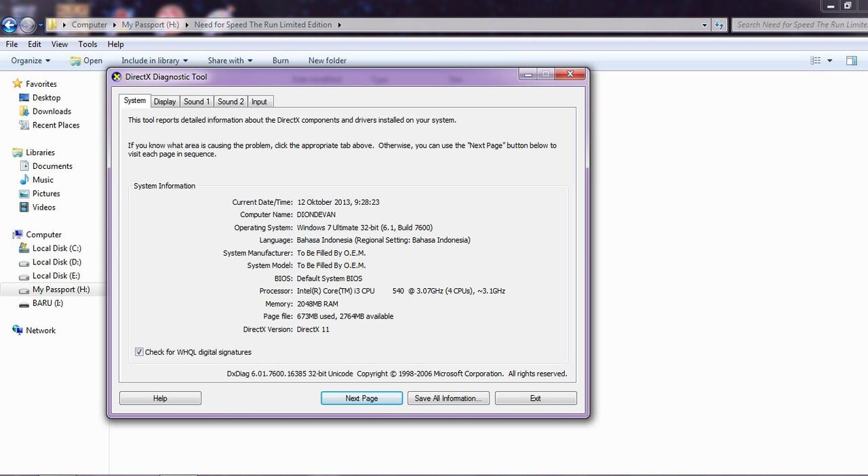
Task: Open the recent pages dropdown beside Forward arrow
Action: click(x=41, y=25)
